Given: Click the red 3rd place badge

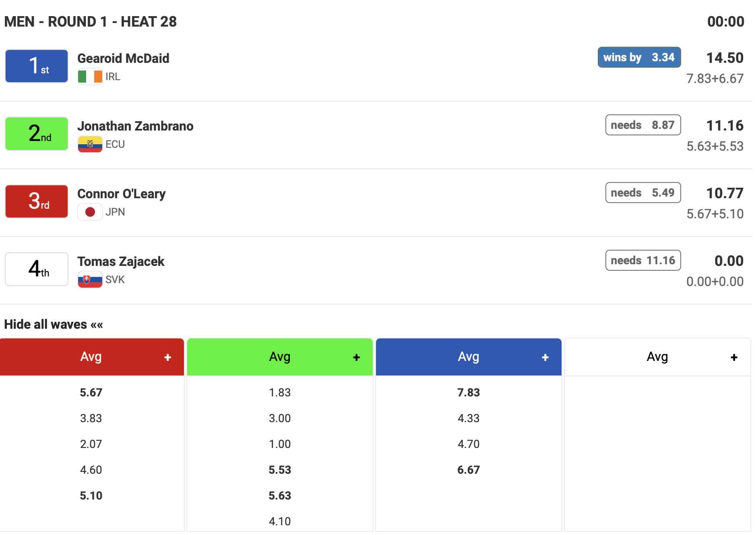Looking at the screenshot, I should [37, 201].
